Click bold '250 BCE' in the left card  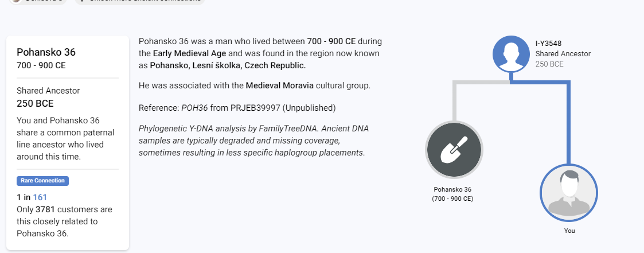click(36, 103)
